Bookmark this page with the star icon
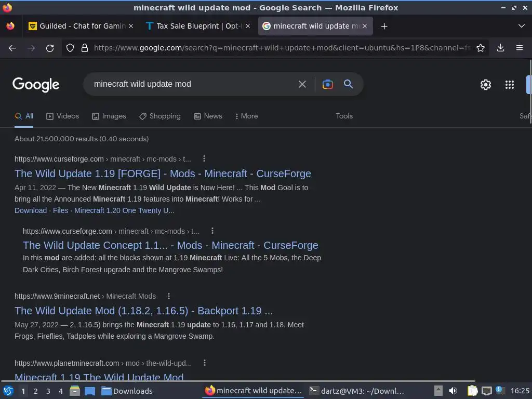The height and width of the screenshot is (399, 532). pos(481,48)
